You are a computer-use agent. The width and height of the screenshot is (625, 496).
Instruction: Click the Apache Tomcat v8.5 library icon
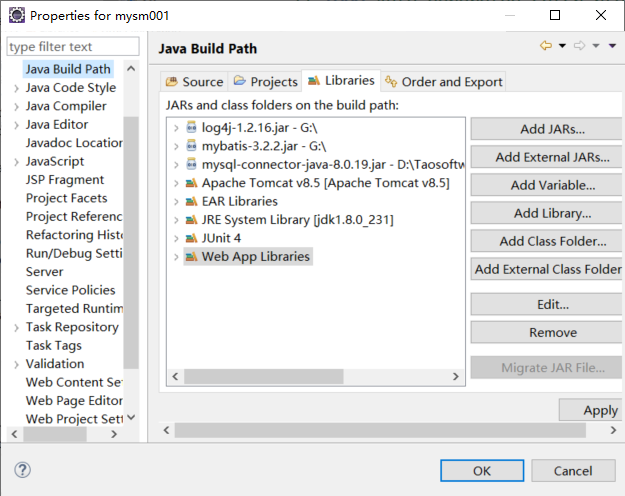[192, 183]
